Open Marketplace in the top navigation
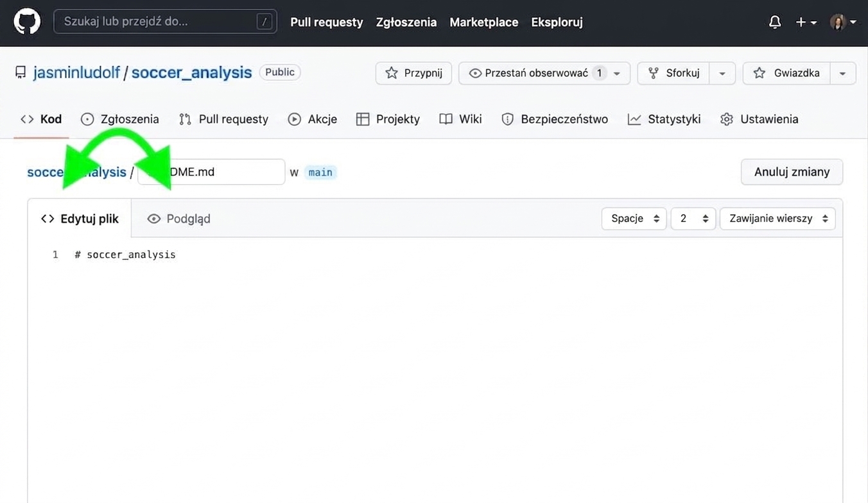This screenshot has height=503, width=868. coord(483,22)
